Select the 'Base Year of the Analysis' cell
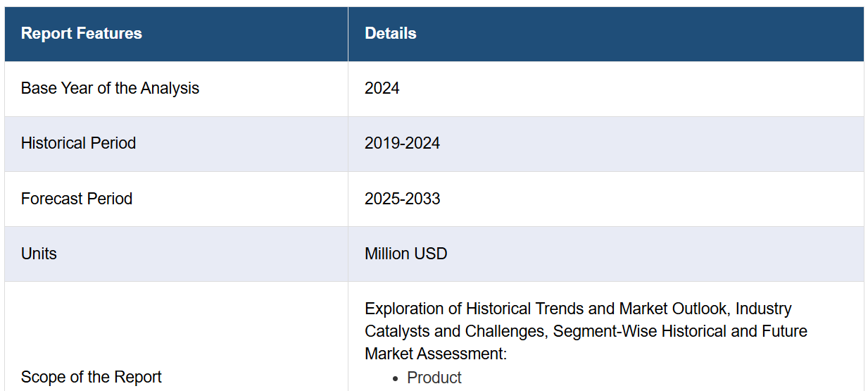Viewport: 868px width, 391px height. [176, 89]
